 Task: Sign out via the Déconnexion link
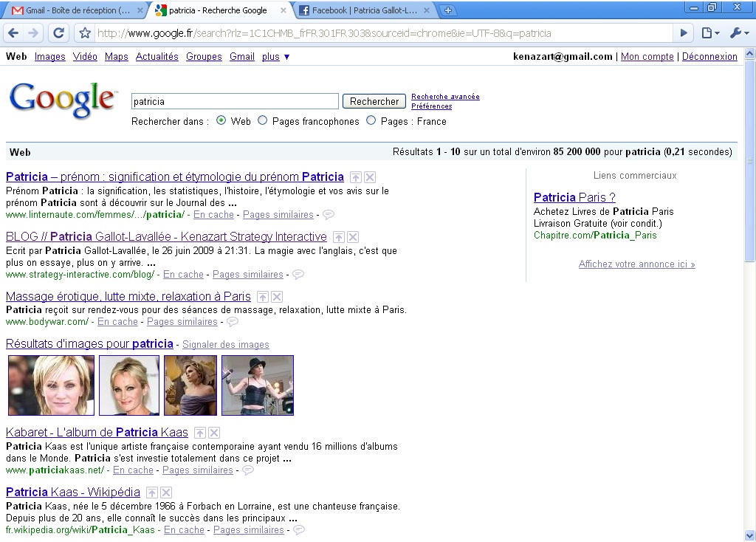[709, 56]
